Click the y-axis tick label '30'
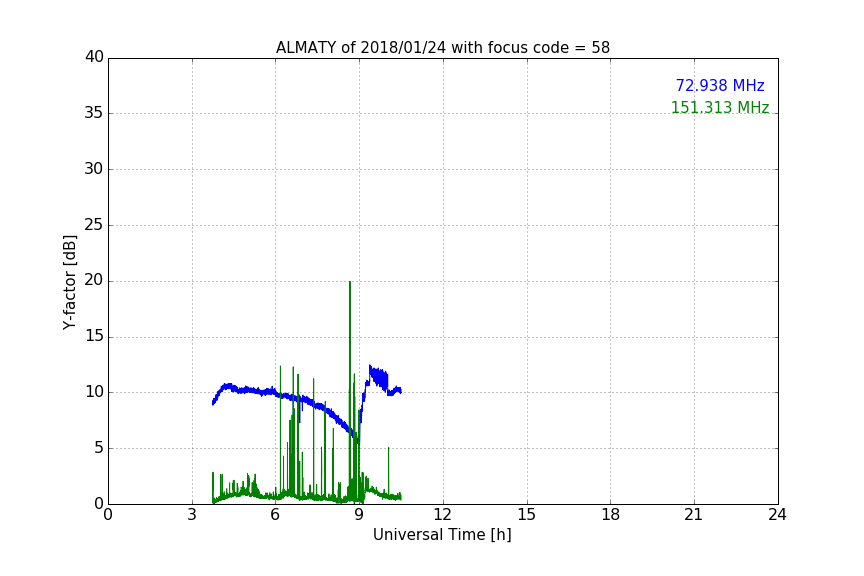 (94, 169)
